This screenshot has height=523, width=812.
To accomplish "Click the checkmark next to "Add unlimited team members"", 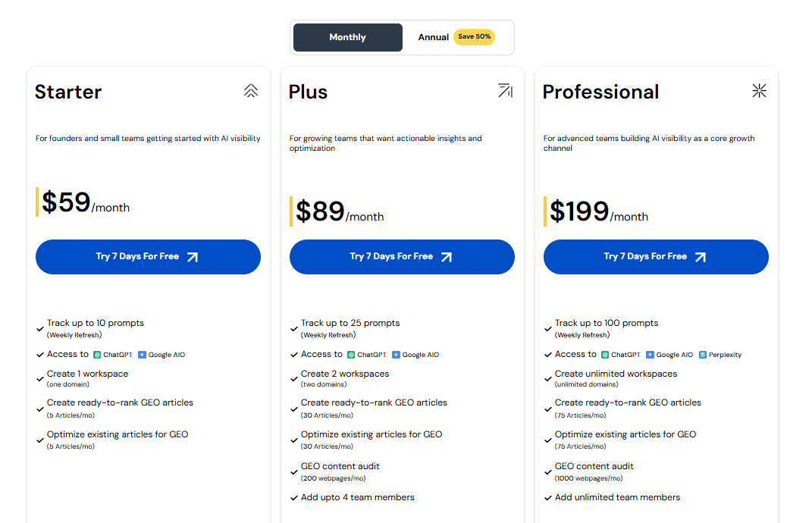I will pyautogui.click(x=547, y=497).
